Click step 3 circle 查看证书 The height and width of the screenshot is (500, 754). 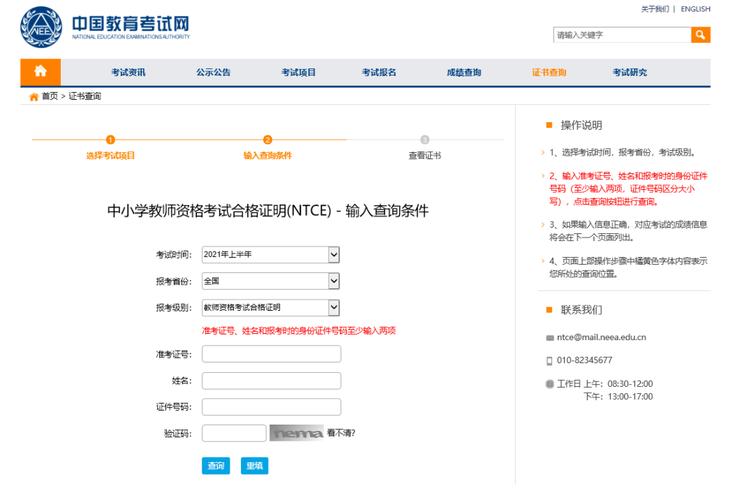[x=425, y=139]
